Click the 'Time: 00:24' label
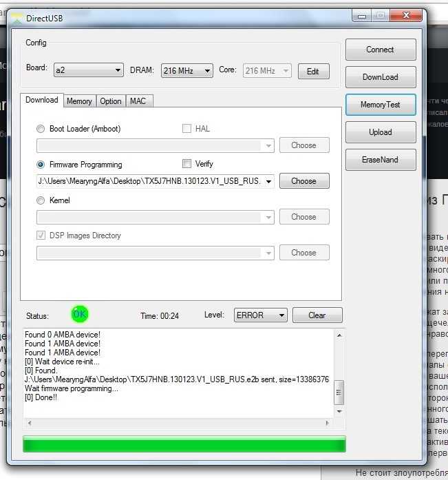 pyautogui.click(x=160, y=316)
